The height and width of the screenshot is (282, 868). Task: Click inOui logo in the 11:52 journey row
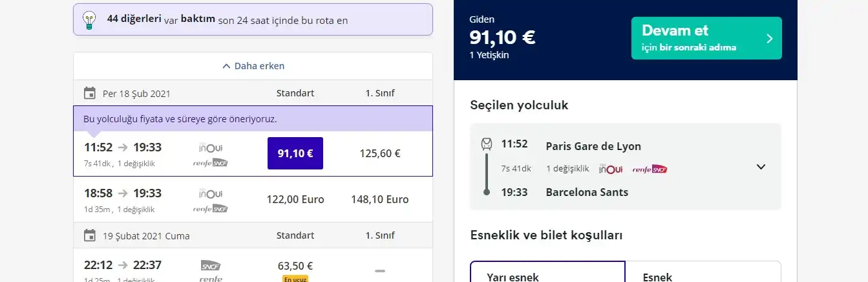211,147
